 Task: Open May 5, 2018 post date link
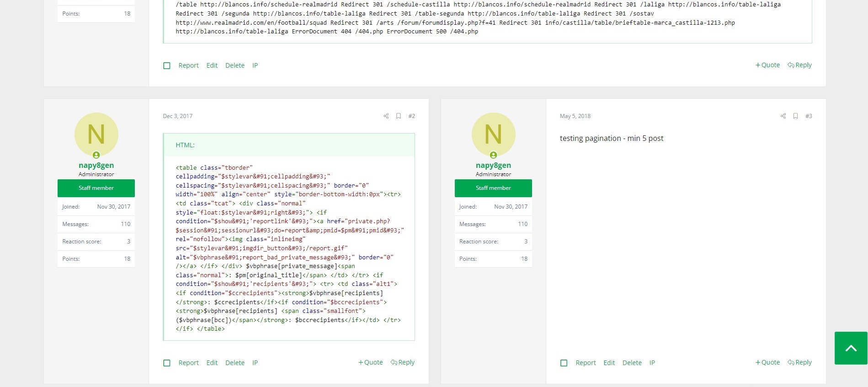575,116
